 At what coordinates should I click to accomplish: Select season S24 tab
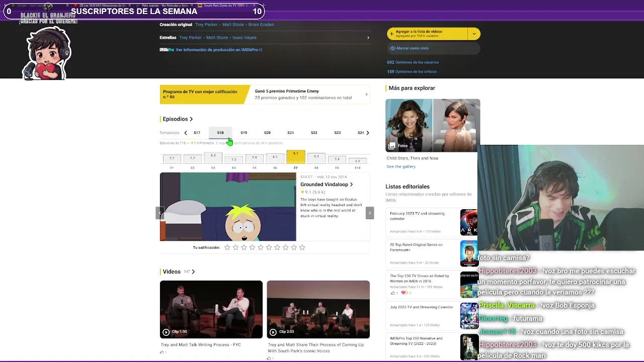point(360,133)
